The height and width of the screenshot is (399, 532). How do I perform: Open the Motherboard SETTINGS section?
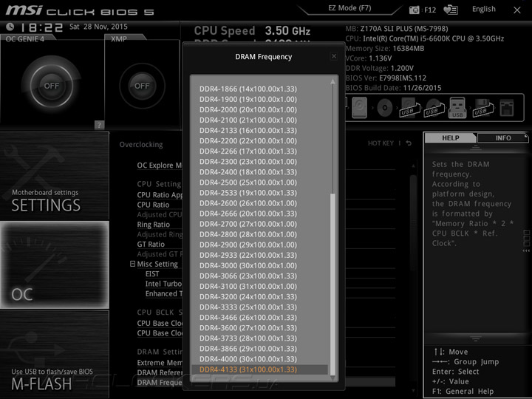(54, 176)
